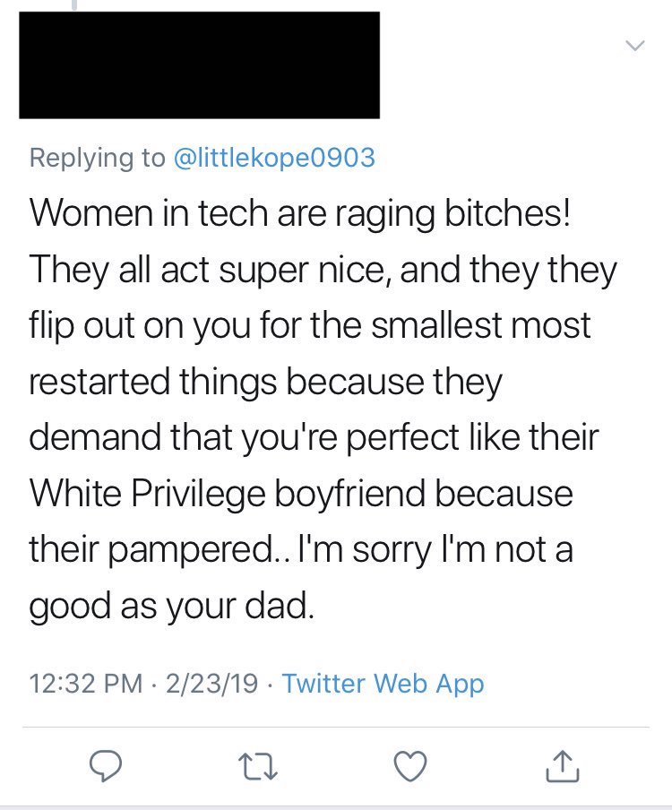672x810 pixels.
Task: Select the 12:32 PM timestamp
Action: tap(86, 684)
